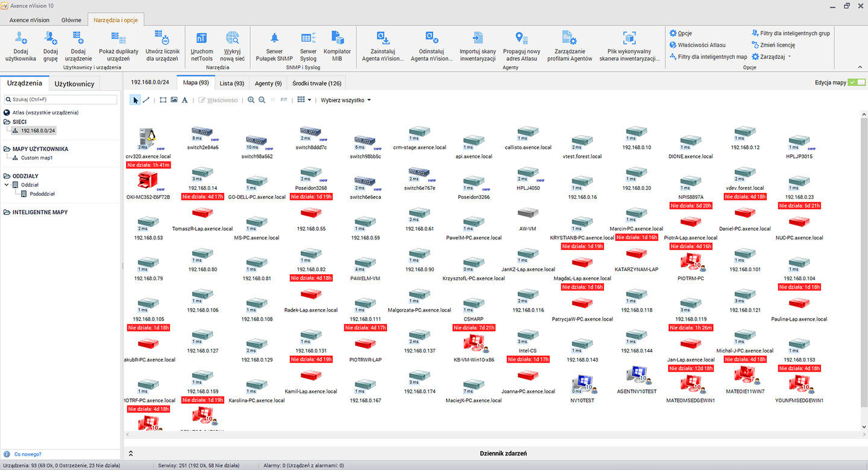Open the Co nowego? link
The image size is (868, 470).
pyautogui.click(x=28, y=454)
